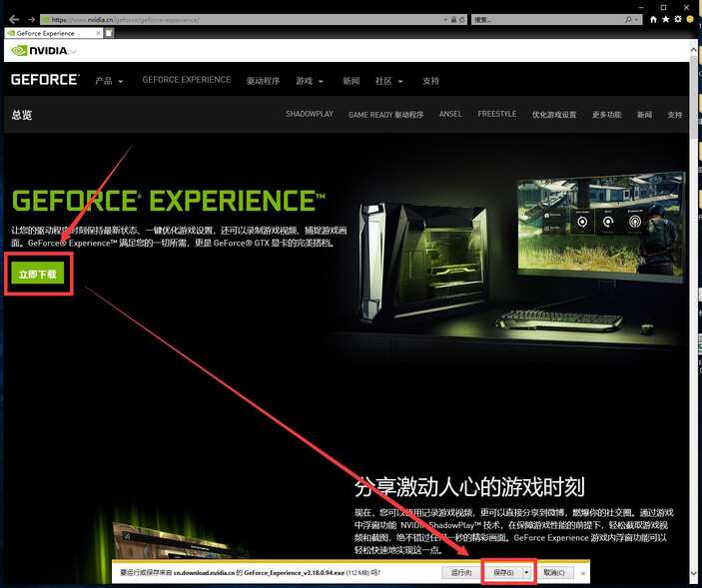The height and width of the screenshot is (588, 702).
Task: Click the GeForce_Experience_v3.18.0.94.exe download text
Action: (x=295, y=573)
